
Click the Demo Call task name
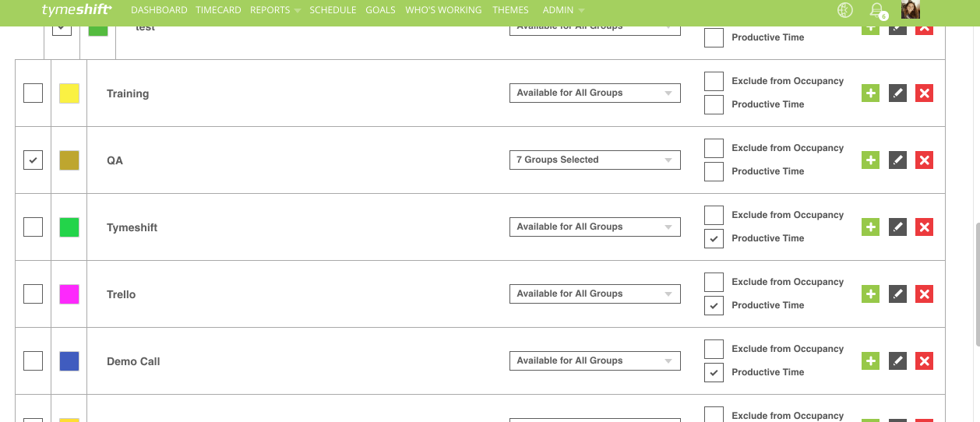click(x=133, y=361)
